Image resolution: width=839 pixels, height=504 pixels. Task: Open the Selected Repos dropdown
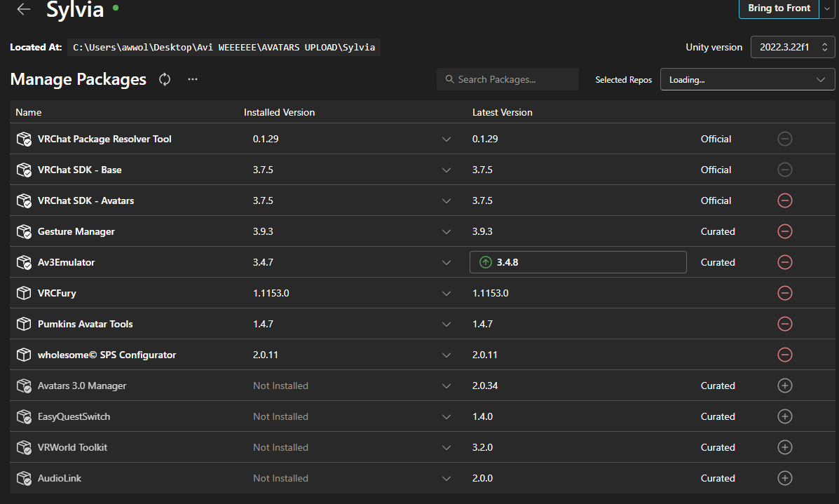747,79
